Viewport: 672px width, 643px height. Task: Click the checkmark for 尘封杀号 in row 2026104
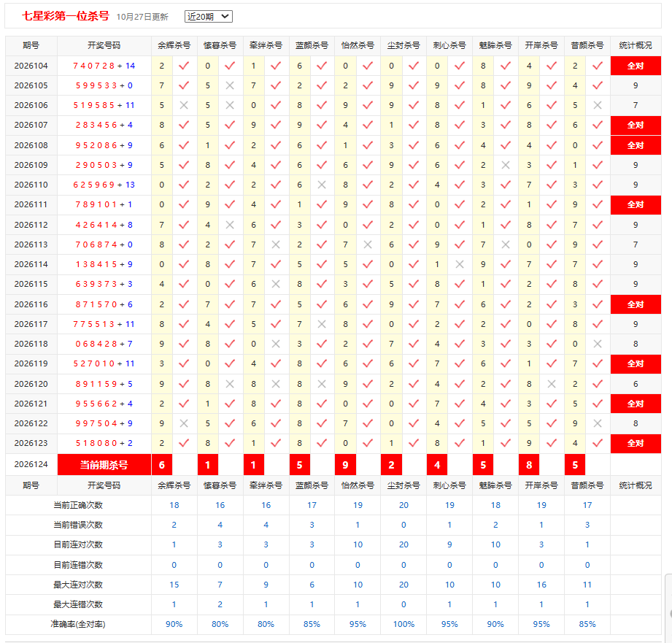(x=414, y=66)
